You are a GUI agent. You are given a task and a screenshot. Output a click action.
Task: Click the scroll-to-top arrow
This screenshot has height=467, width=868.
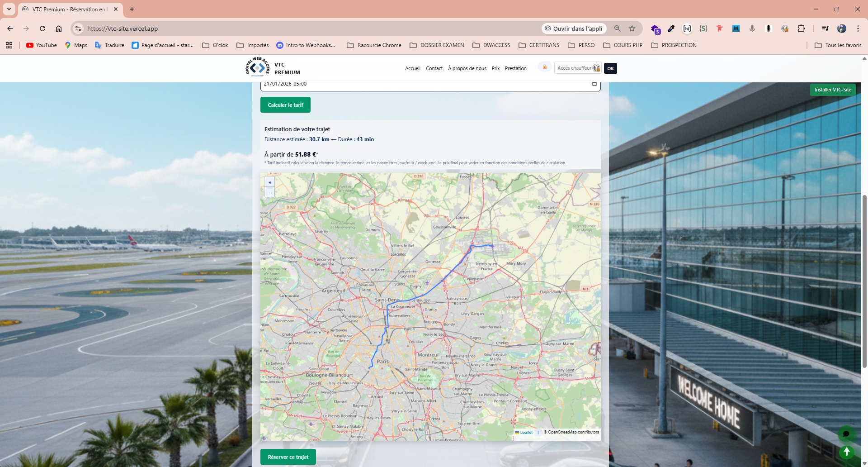[846, 452]
